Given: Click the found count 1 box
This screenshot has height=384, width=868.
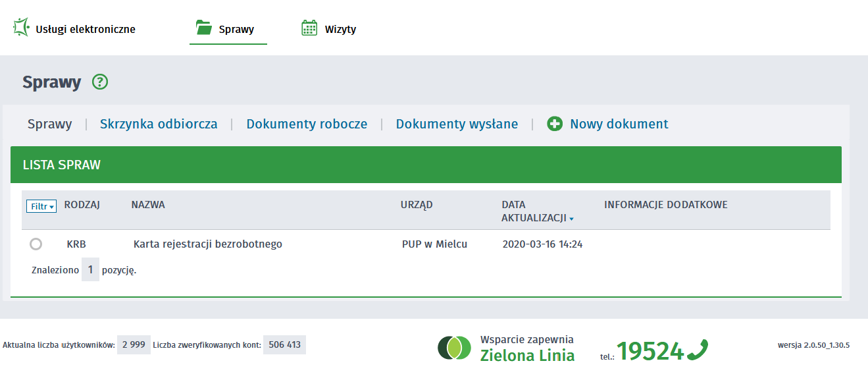Looking at the screenshot, I should tap(90, 269).
